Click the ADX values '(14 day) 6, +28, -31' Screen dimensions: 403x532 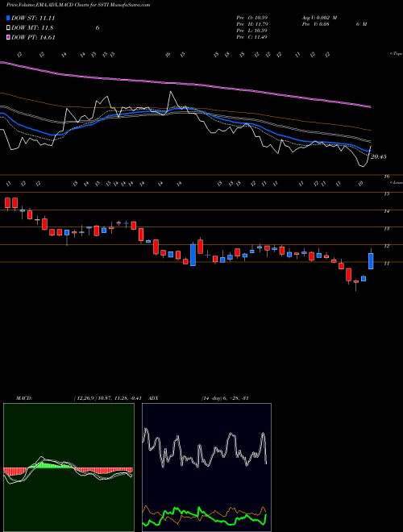pos(225,398)
